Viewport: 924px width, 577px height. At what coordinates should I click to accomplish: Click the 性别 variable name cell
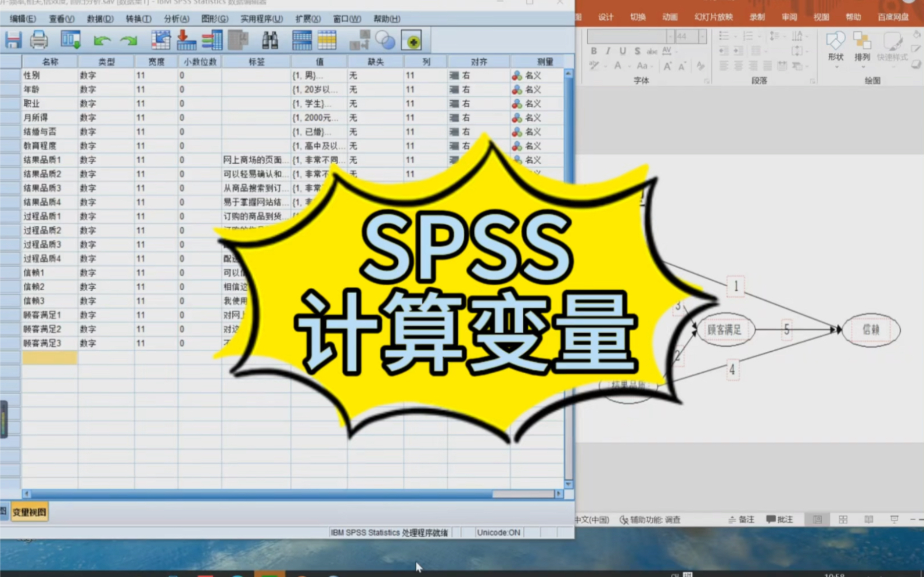[49, 75]
